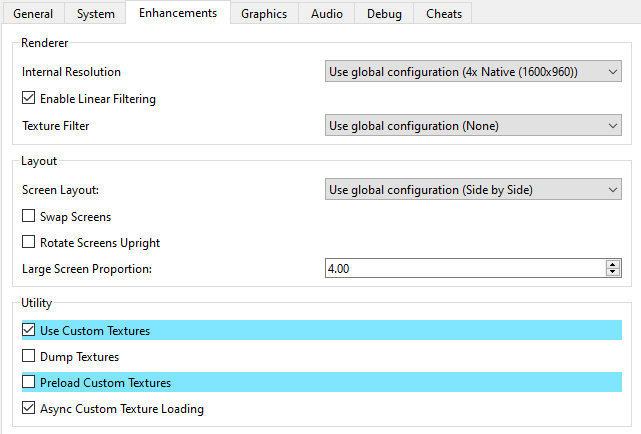Disable Enable Linear Filtering checkbox
The height and width of the screenshot is (434, 641).
tap(29, 98)
